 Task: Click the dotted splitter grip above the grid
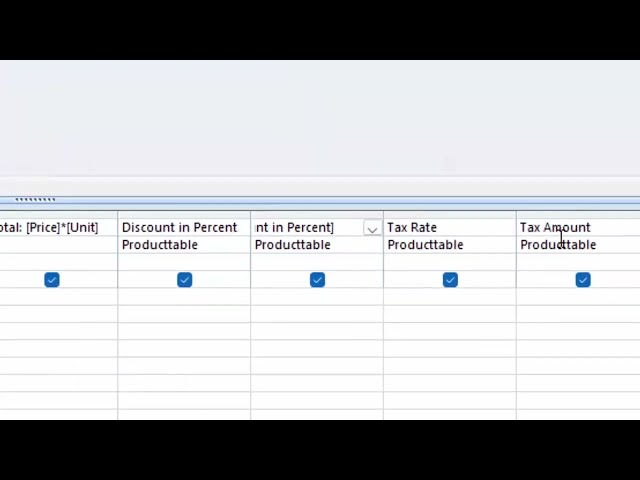pos(35,200)
